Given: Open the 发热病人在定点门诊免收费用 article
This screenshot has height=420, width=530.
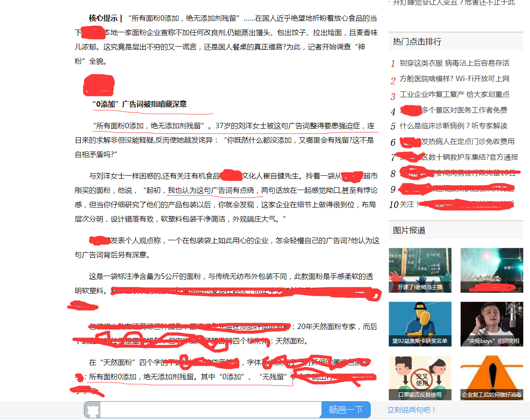Looking at the screenshot, I should tap(467, 142).
